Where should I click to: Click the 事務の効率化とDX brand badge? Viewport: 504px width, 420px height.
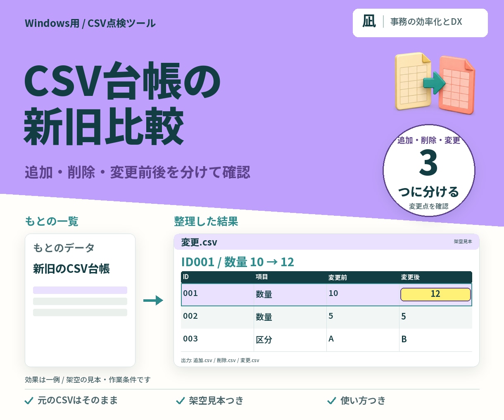point(420,23)
